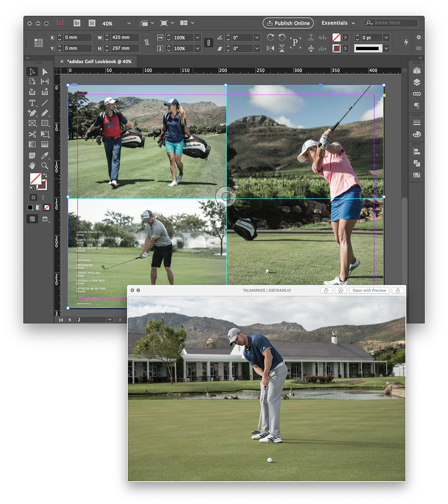Select the Eyedropper tool
Screen dimensions: 448x504
(x=45, y=155)
